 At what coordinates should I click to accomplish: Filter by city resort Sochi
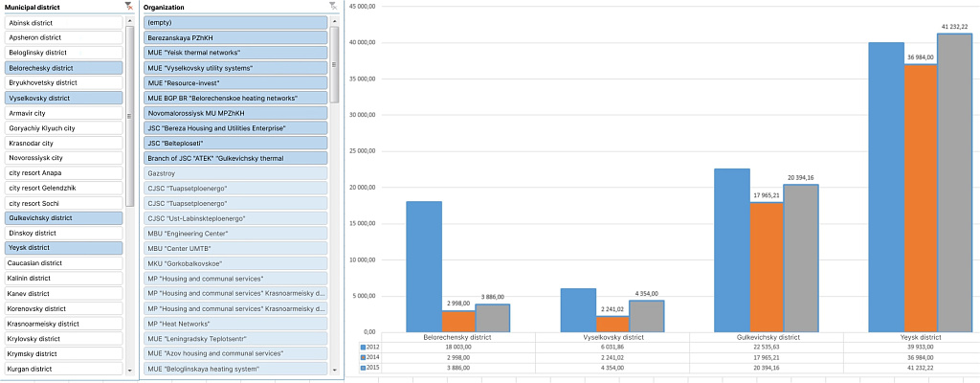click(62, 203)
